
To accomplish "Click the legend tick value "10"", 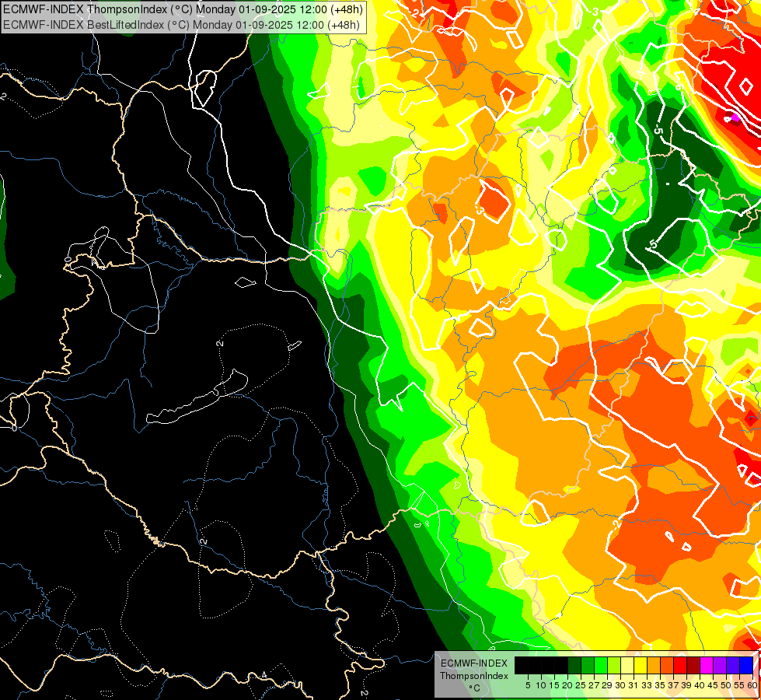I will tap(541, 685).
